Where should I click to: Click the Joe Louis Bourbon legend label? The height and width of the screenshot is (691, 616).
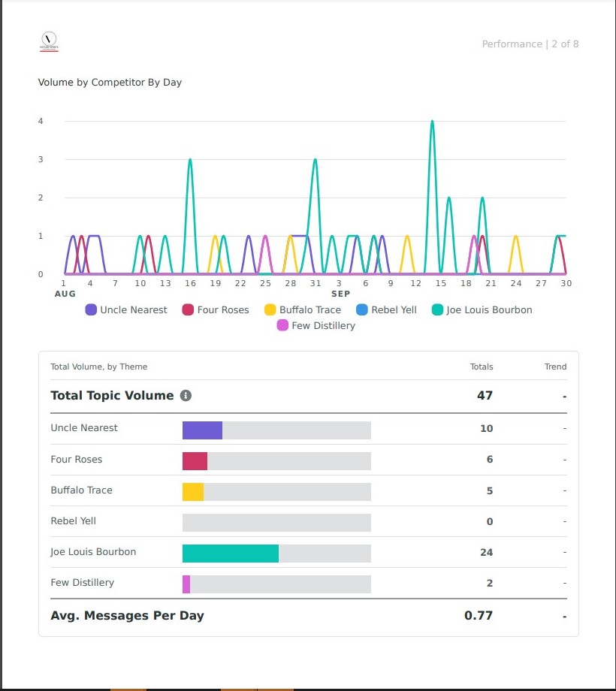489,309
